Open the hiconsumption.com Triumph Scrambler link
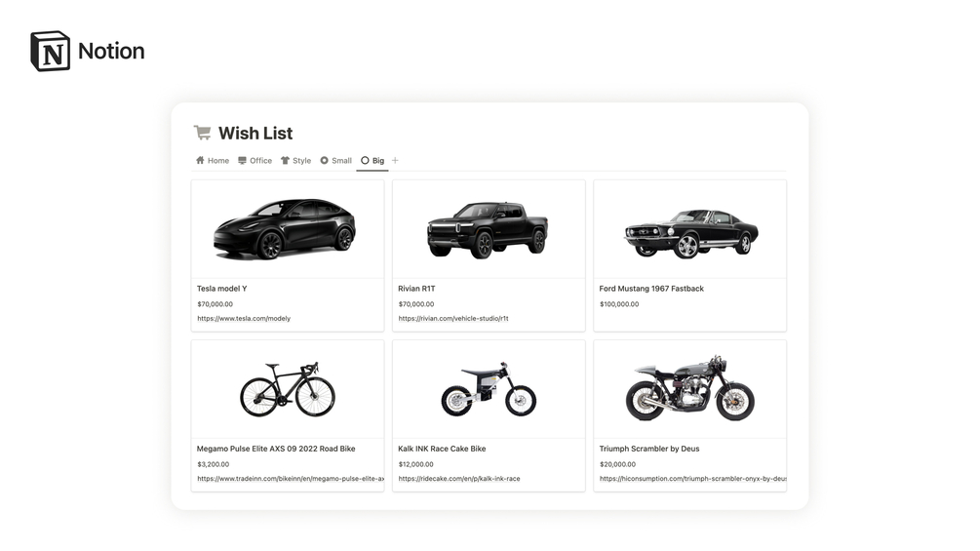The image size is (980, 551). pyautogui.click(x=692, y=479)
